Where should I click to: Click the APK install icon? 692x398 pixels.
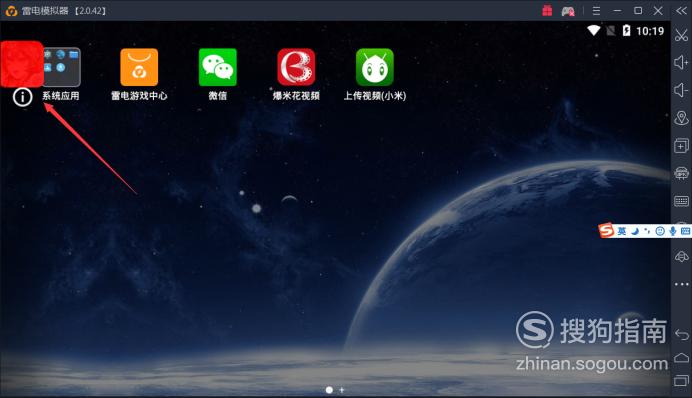pyautogui.click(x=681, y=173)
